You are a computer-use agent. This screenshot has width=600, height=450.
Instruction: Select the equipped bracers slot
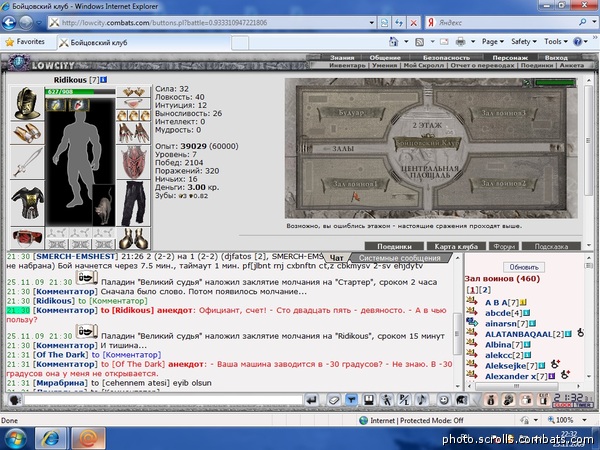pyautogui.click(x=27, y=133)
